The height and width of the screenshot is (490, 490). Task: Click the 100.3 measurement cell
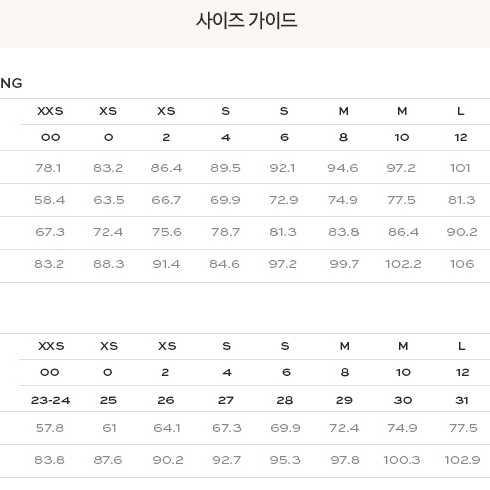[402, 460]
